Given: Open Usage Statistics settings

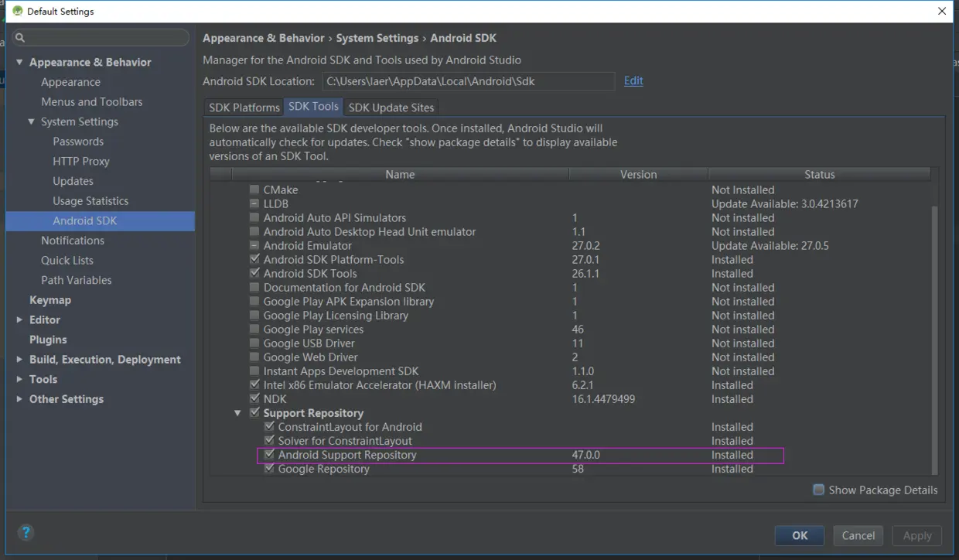Looking at the screenshot, I should [x=90, y=200].
